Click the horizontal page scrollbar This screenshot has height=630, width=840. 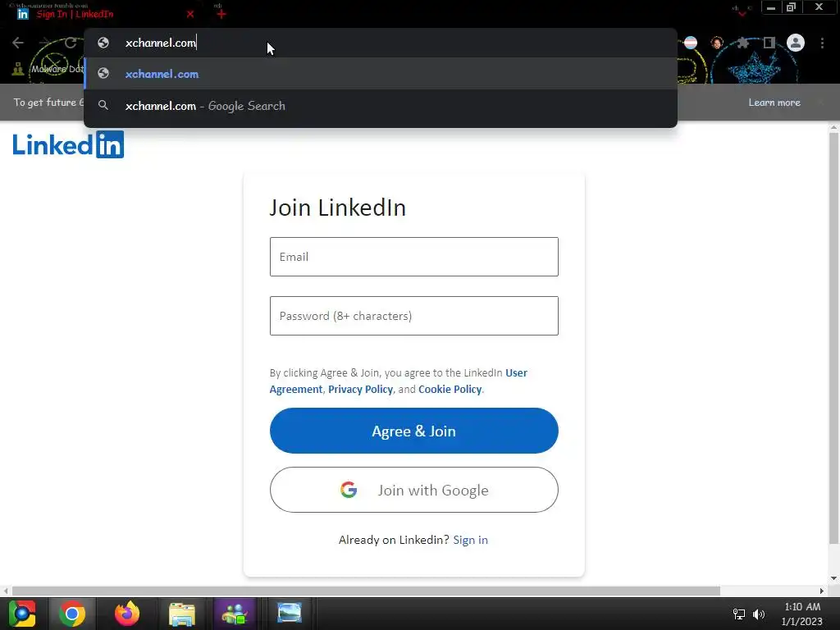pos(366,591)
